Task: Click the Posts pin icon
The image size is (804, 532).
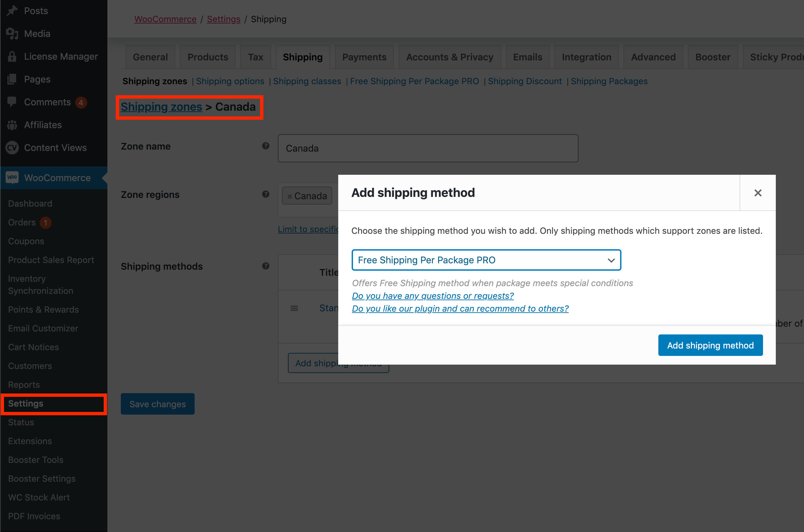Action: [x=12, y=11]
